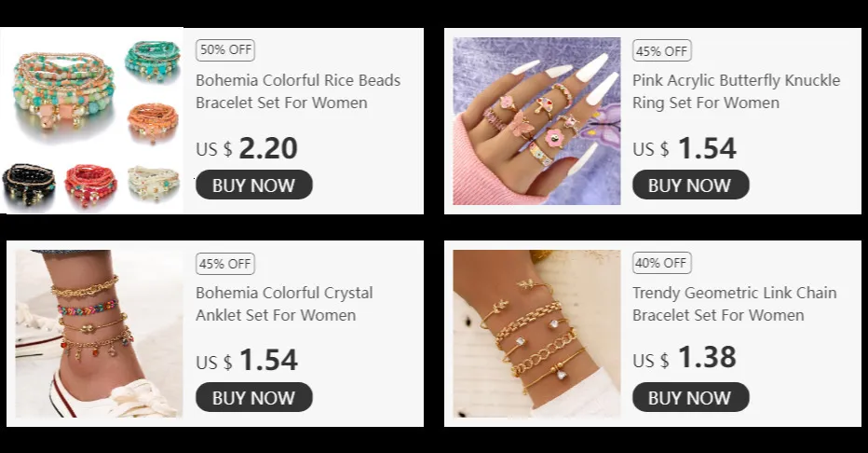Open the Pink Acrylic Butterfly Ring image
Image resolution: width=868 pixels, height=453 pixels.
(536, 121)
